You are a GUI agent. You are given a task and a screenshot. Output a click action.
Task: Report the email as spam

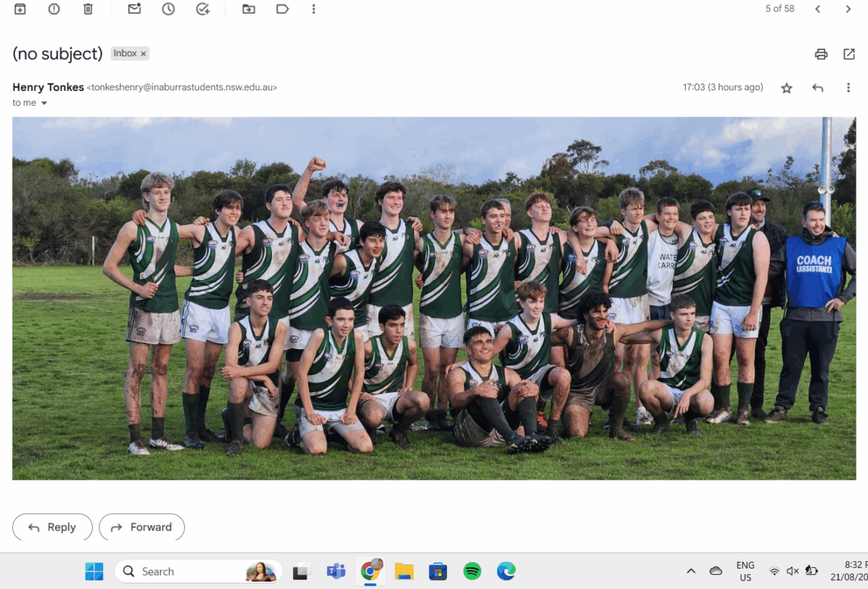click(x=54, y=9)
